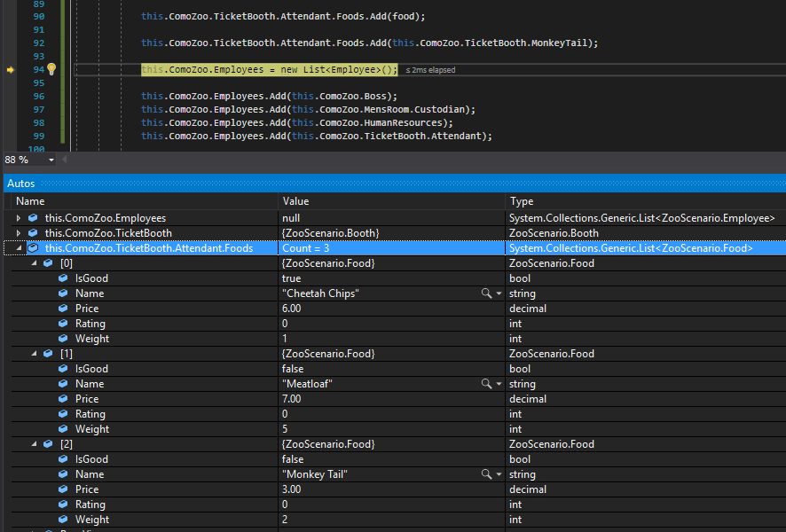Click the object icon beside this.ComoZoo.Employees
This screenshot has height=532, width=786.
coord(33,218)
